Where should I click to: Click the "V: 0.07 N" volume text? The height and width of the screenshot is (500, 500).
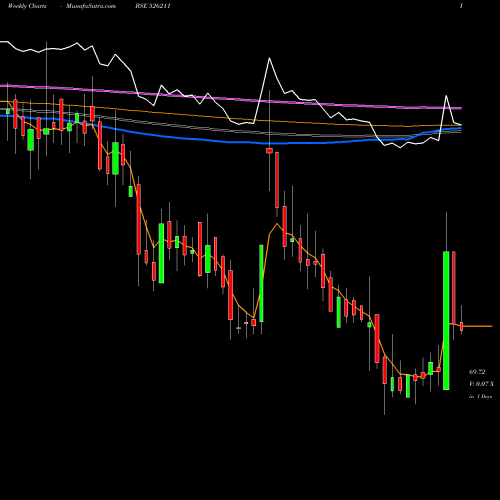[481, 384]
